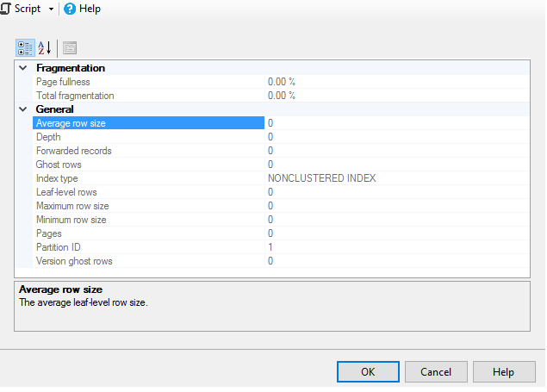Select the Depth property row

click(48, 137)
